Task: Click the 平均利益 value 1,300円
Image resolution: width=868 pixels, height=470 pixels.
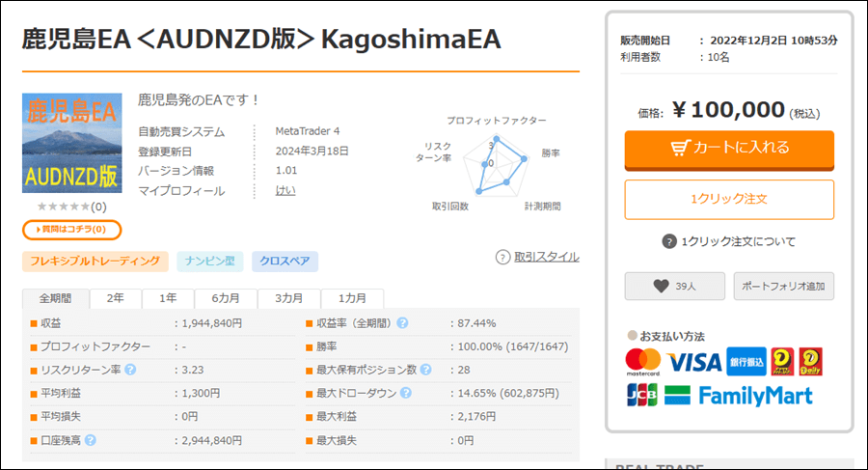Action: tap(201, 393)
